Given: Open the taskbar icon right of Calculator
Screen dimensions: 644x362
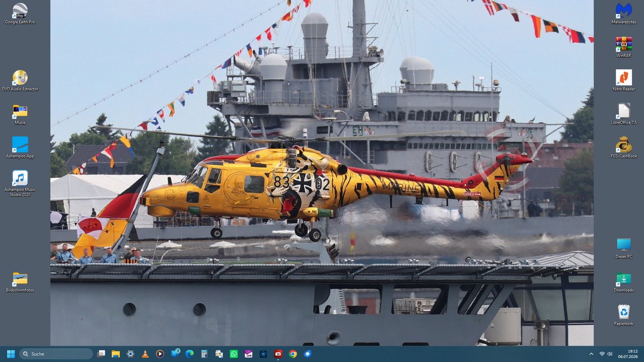Looking at the screenshot, I should click(x=219, y=354).
